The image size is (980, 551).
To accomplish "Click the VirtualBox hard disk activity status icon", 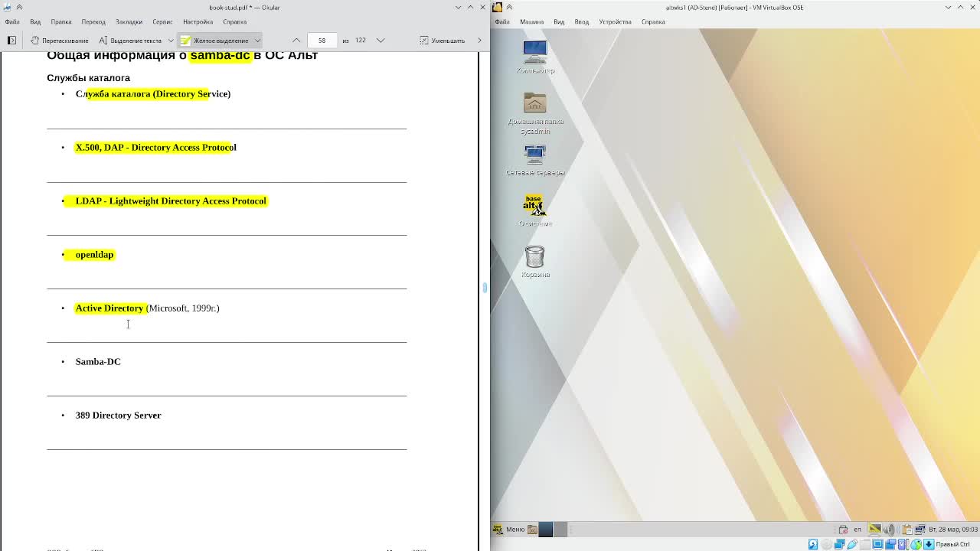I will tap(813, 544).
